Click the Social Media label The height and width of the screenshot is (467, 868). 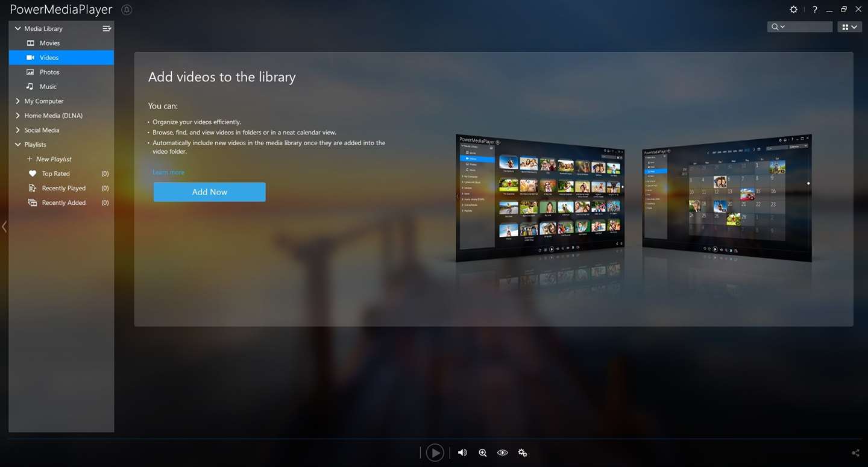point(42,130)
